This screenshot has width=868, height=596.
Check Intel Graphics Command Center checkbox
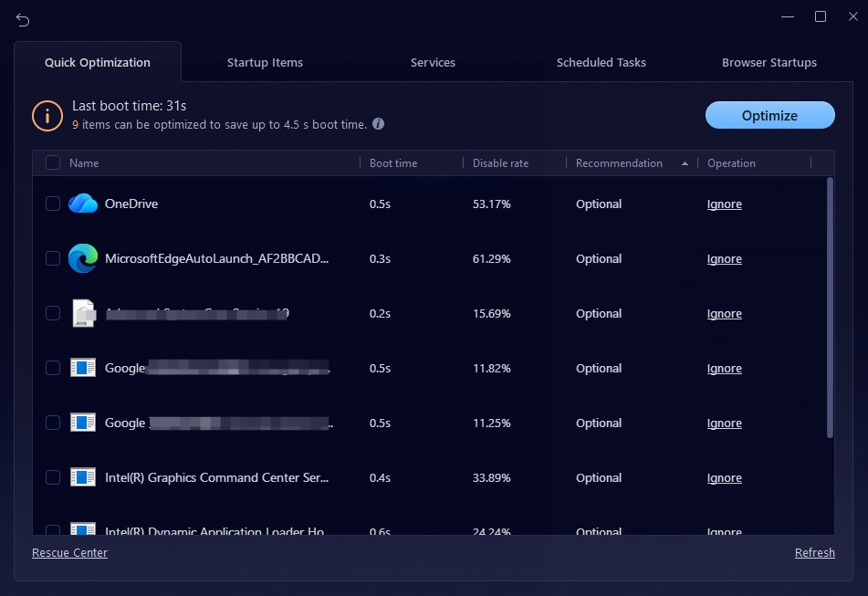53,477
